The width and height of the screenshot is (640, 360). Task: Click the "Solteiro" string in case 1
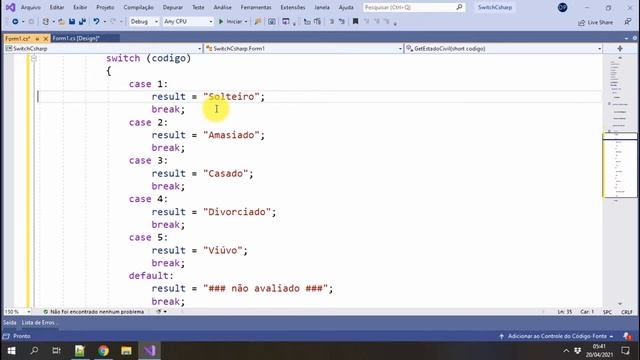click(x=231, y=97)
